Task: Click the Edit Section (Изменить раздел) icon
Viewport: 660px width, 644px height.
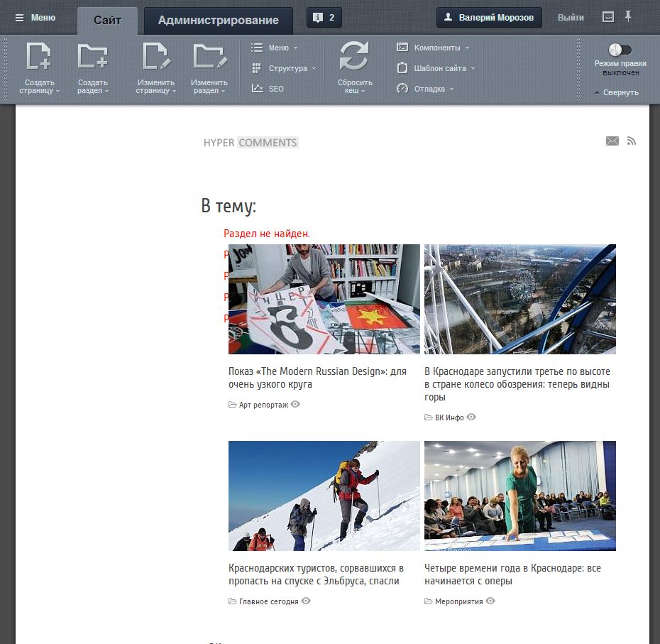Action: [209, 57]
